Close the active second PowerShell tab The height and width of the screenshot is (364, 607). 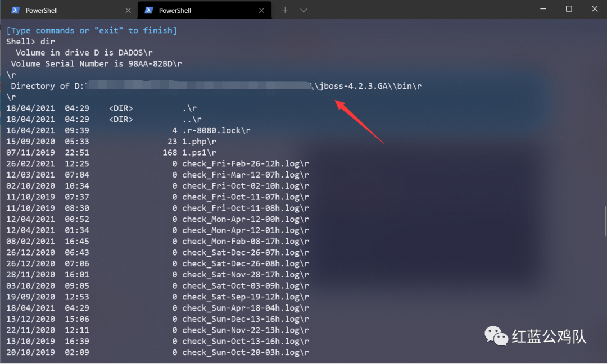[261, 10]
